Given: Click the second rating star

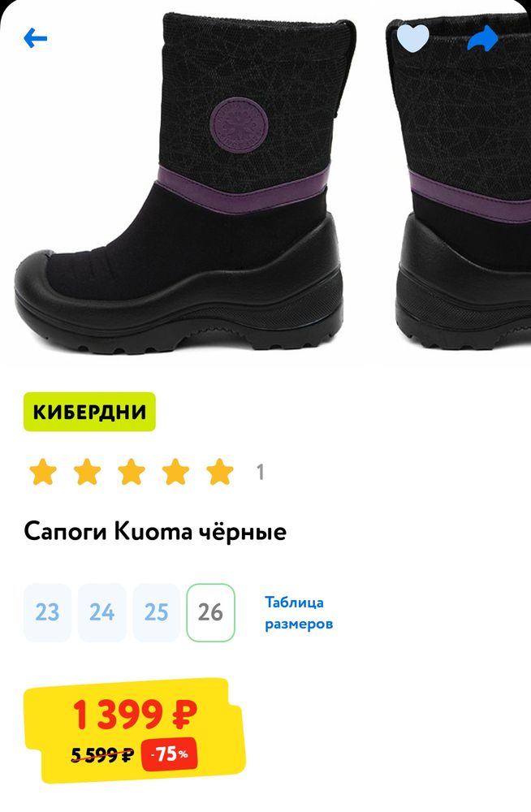Looking at the screenshot, I should (87, 472).
